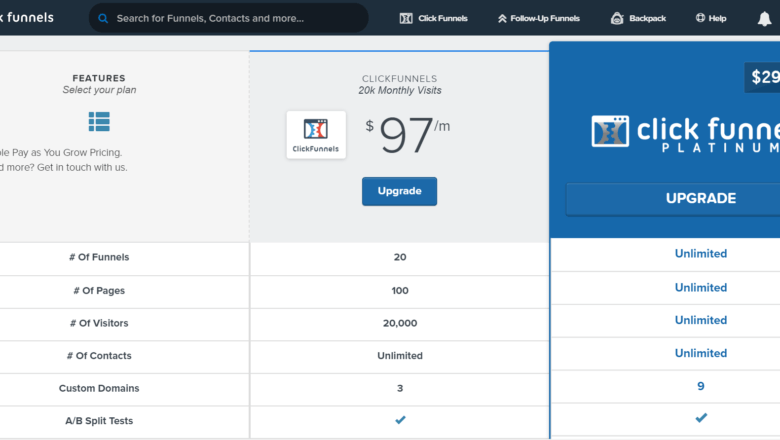The image size is (780, 440).
Task: Click the Follow-Up Funnels arrow icon
Action: (502, 18)
